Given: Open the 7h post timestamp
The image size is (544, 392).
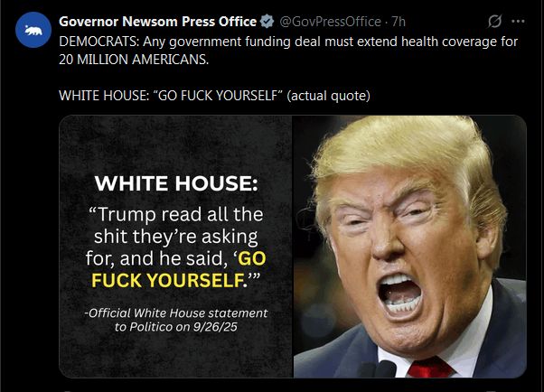Looking at the screenshot, I should 399,22.
